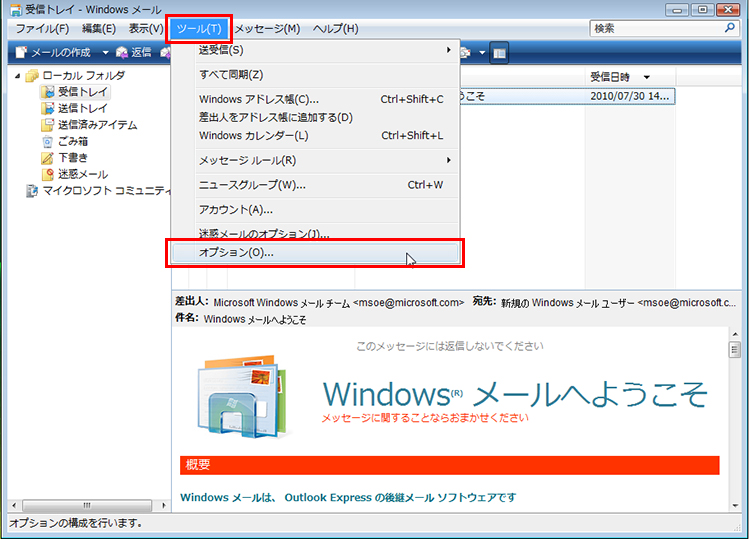Click the red 概要 section banner

coord(450,465)
